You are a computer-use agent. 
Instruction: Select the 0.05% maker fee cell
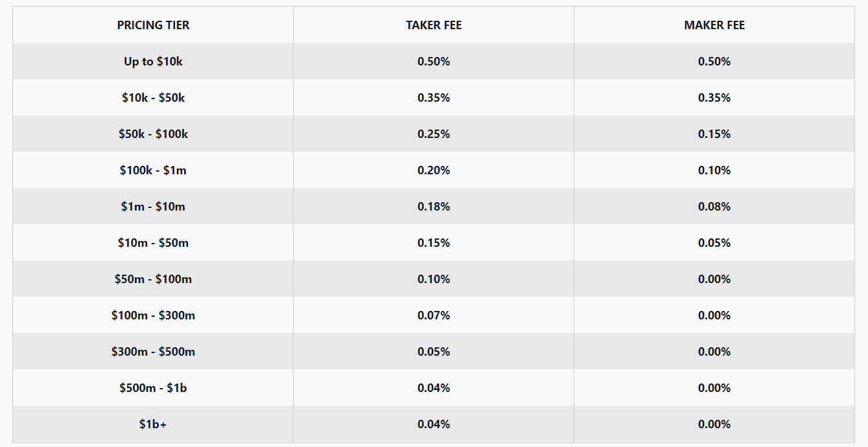point(714,243)
